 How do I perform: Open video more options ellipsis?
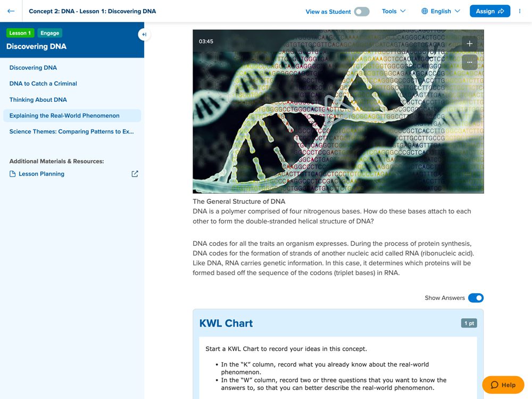469,62
